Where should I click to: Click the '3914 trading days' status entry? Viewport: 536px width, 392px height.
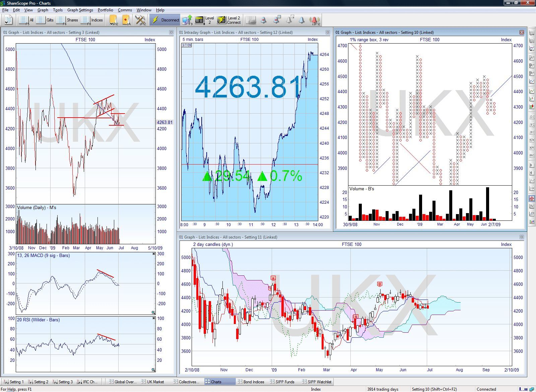(383, 389)
